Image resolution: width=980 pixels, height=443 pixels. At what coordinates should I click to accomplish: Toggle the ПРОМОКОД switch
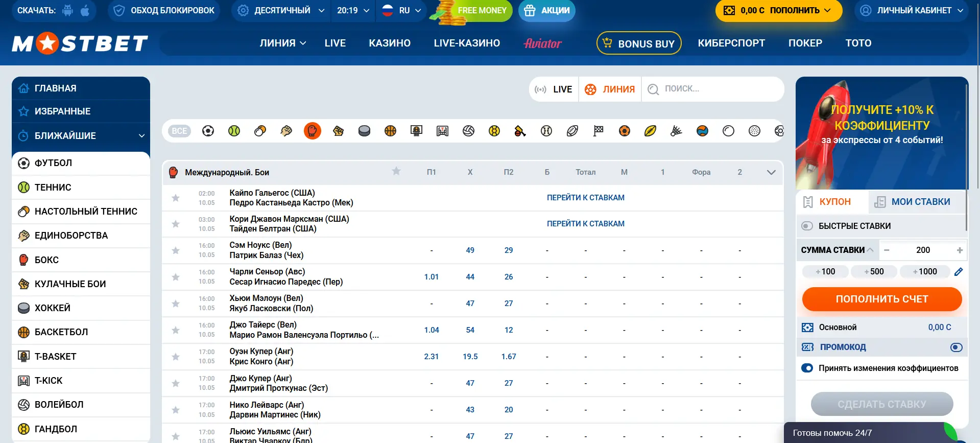956,347
